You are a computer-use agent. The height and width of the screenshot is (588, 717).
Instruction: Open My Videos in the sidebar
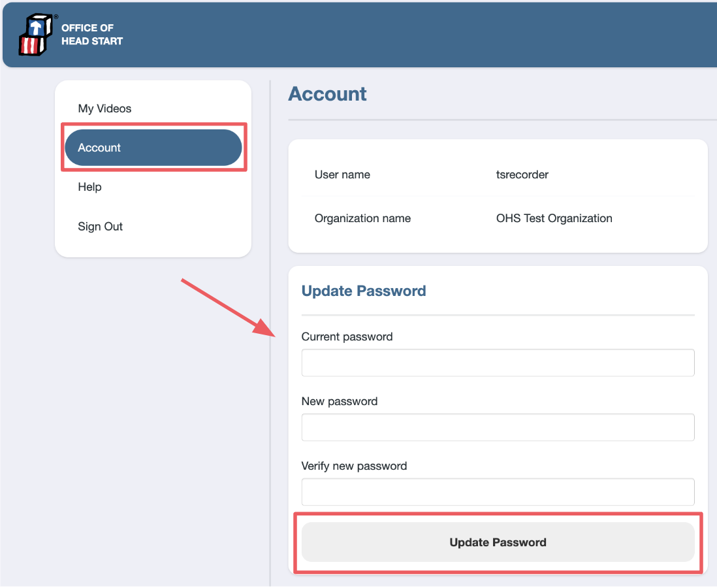[x=104, y=108]
